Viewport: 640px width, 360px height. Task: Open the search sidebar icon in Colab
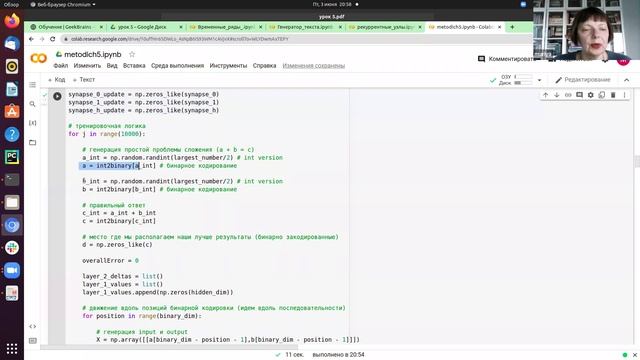[x=33, y=104]
